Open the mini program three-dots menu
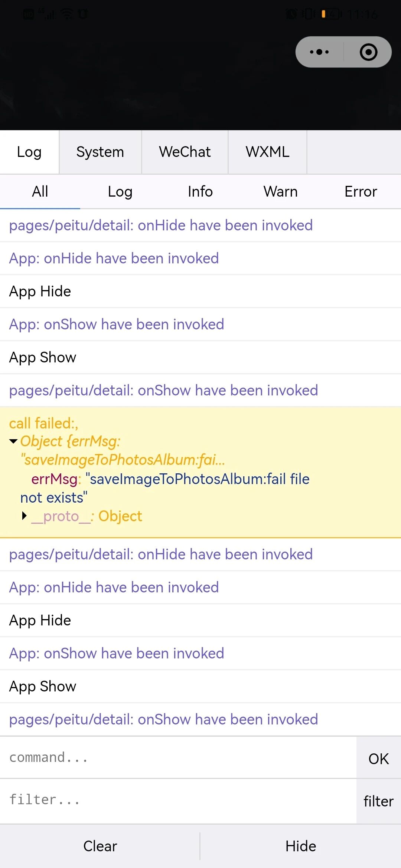 tap(319, 52)
